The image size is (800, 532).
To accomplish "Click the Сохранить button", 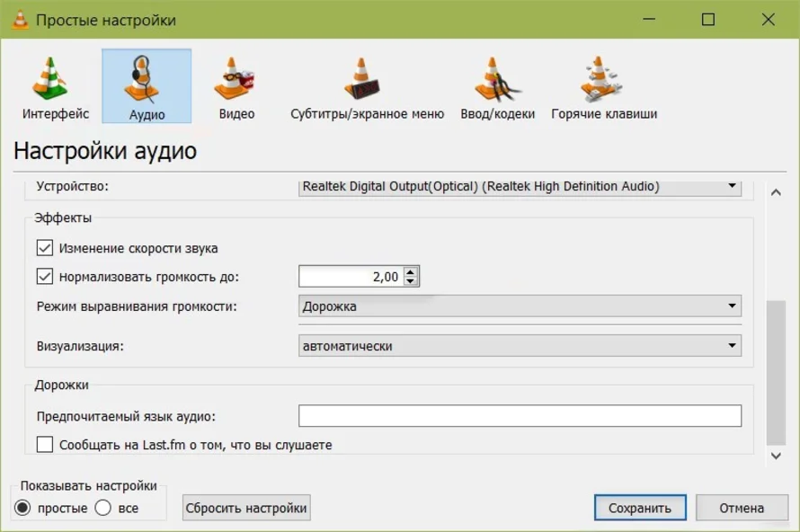I will tap(640, 507).
